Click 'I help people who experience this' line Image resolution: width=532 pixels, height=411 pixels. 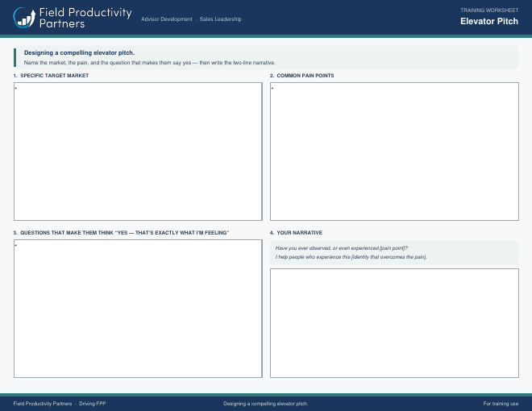pyautogui.click(x=351, y=257)
